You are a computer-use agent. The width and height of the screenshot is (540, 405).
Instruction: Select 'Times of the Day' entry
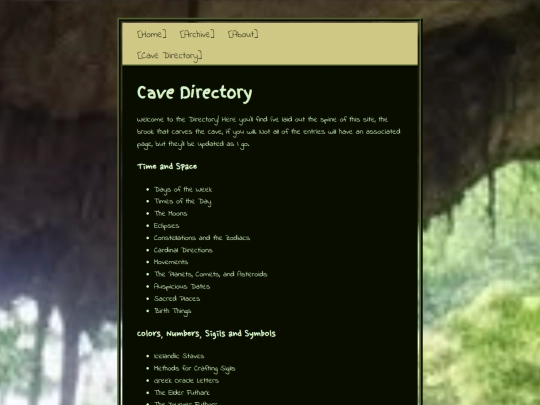(183, 202)
